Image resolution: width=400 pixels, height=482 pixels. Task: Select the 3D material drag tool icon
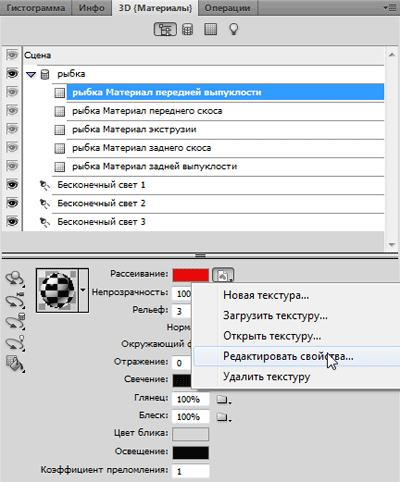[15, 363]
